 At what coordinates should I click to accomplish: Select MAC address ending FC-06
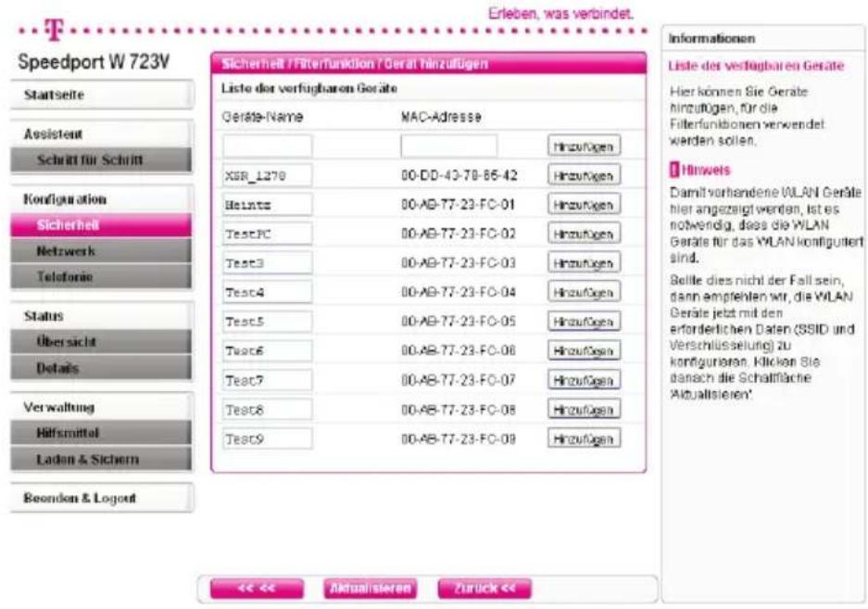[x=459, y=350]
